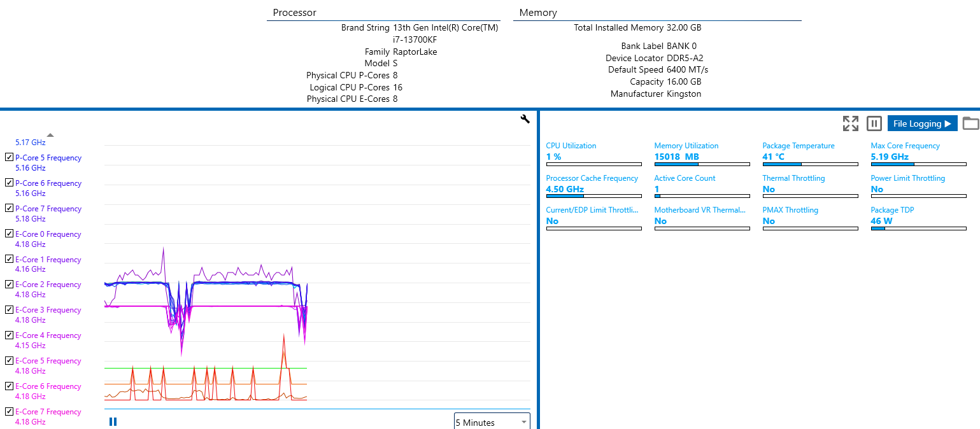Click the 46 W TDP value
Image resolution: width=980 pixels, height=429 pixels.
(x=881, y=221)
